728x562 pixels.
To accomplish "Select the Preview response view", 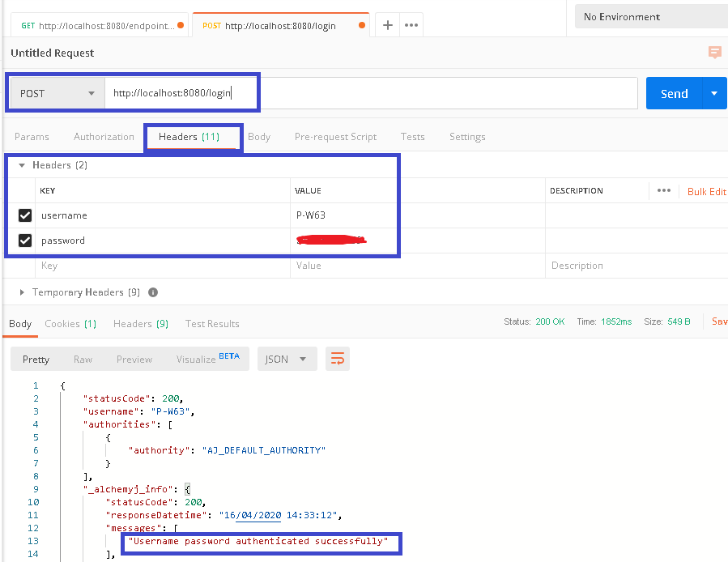I will tap(134, 359).
